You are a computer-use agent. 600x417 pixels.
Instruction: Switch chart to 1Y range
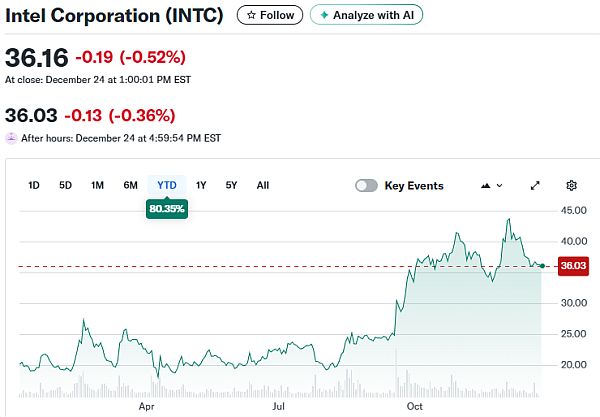click(x=201, y=185)
